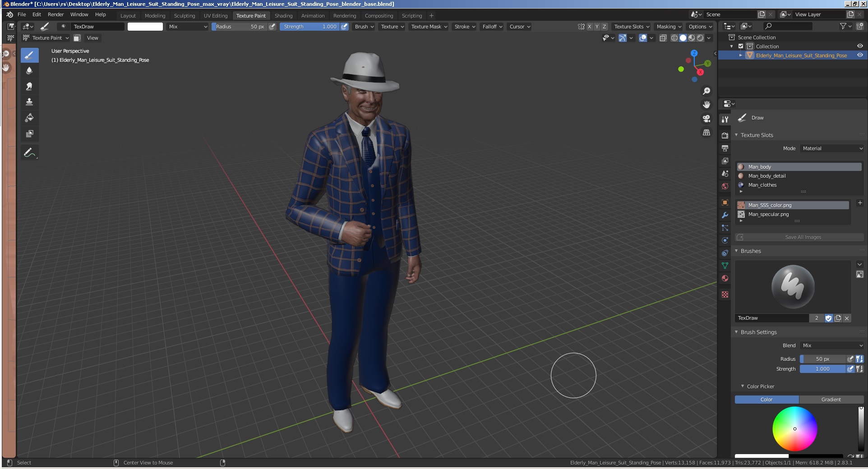Switch to the Shading workspace tab

(283, 16)
